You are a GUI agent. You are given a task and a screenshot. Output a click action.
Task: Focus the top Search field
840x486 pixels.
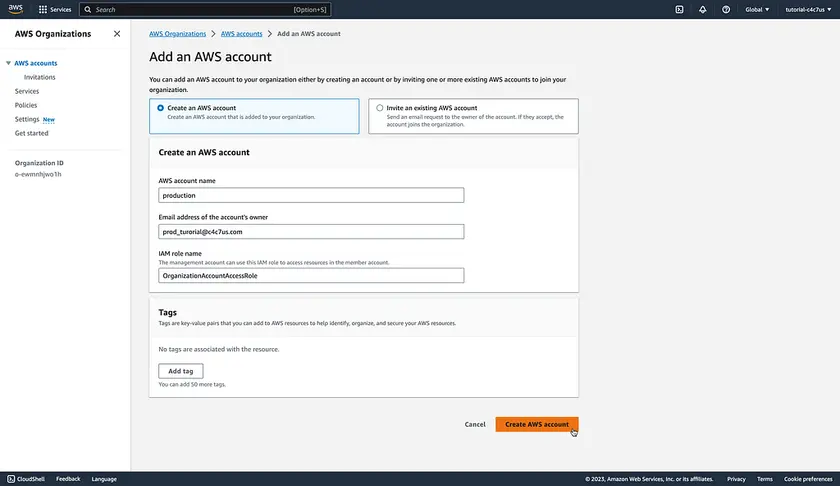point(205,10)
